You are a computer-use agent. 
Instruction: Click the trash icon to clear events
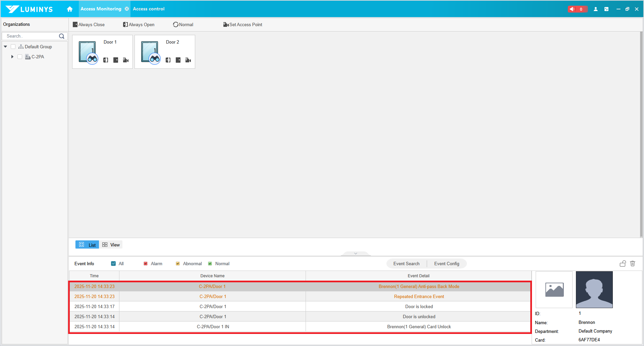pyautogui.click(x=633, y=264)
